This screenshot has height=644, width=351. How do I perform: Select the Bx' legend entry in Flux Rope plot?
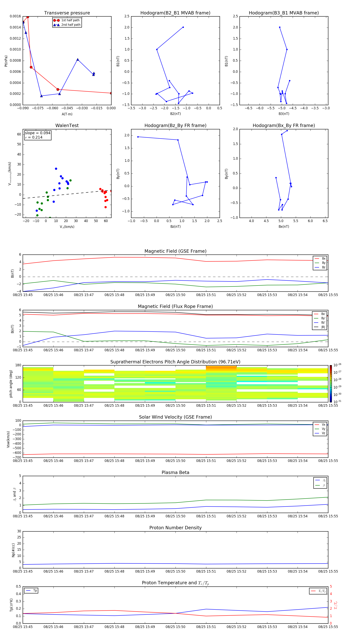click(320, 314)
